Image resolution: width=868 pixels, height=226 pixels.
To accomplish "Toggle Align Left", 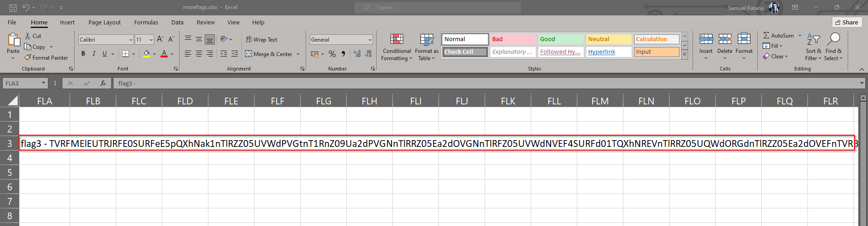I will coord(188,54).
